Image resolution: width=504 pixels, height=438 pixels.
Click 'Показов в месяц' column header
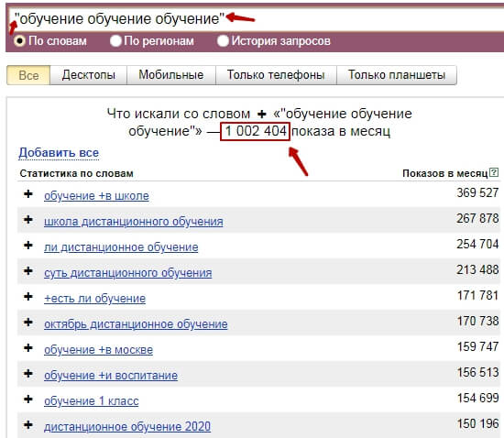point(445,173)
